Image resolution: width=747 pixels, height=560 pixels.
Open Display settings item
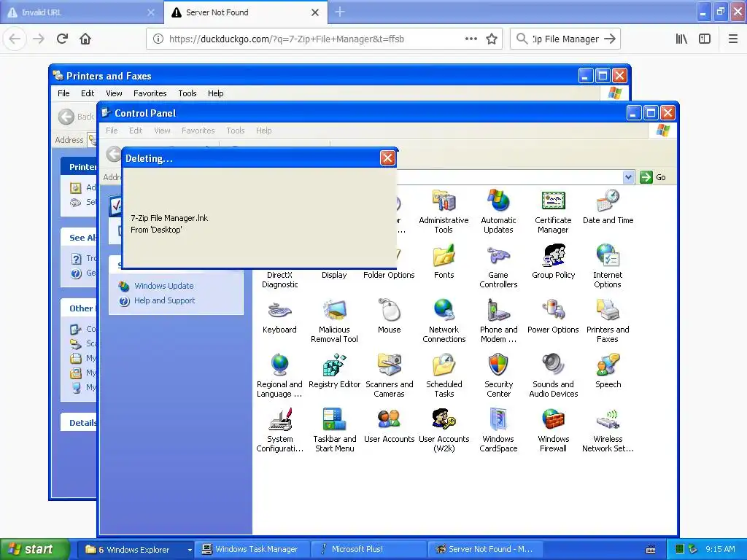pyautogui.click(x=334, y=275)
